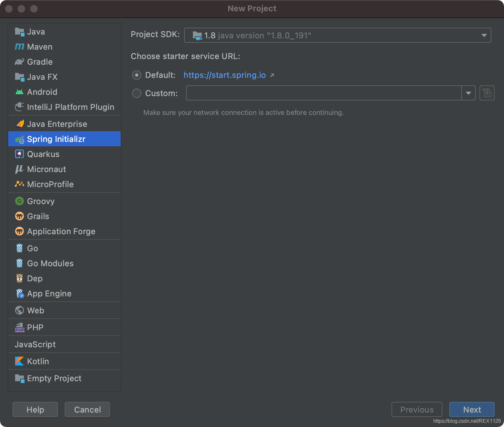The height and width of the screenshot is (427, 504).
Task: Click the Help button
Action: point(35,409)
